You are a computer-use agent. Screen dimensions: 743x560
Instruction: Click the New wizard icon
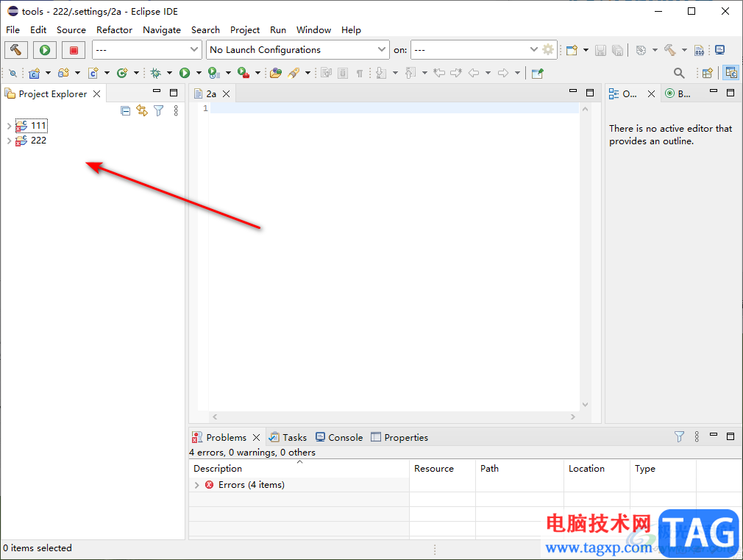tap(572, 50)
